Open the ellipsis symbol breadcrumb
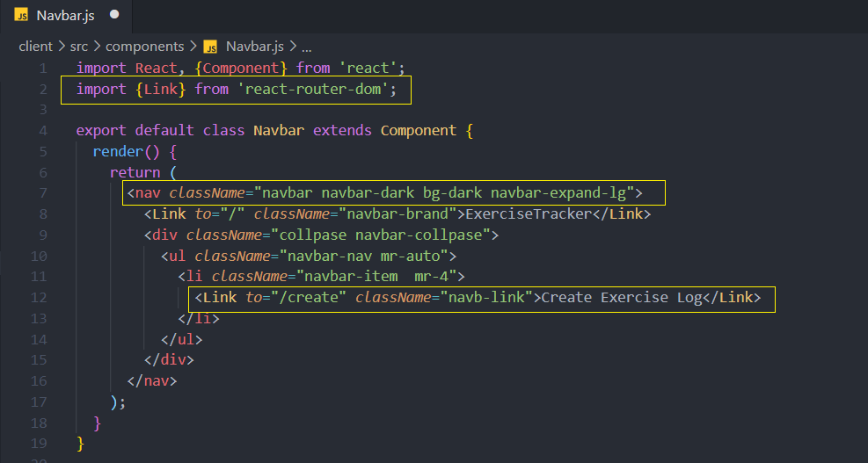The height and width of the screenshot is (463, 868). pos(307,47)
